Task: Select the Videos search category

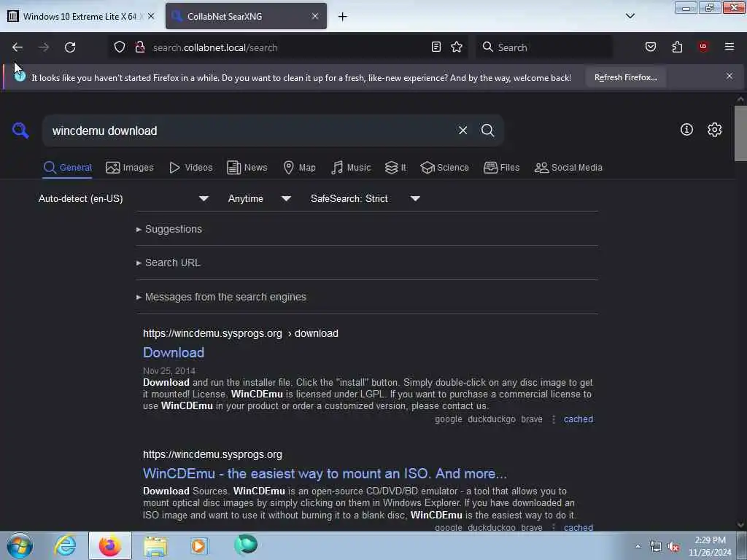Action: tap(191, 168)
